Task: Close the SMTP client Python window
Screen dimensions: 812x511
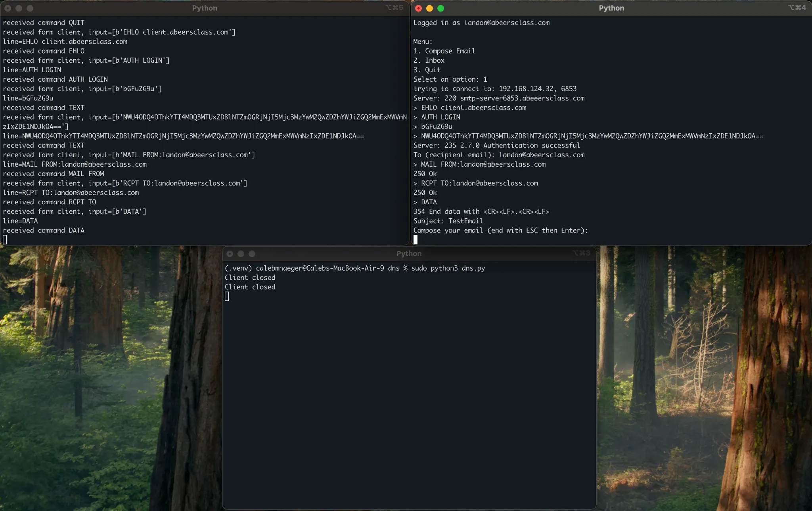Action: (x=418, y=8)
